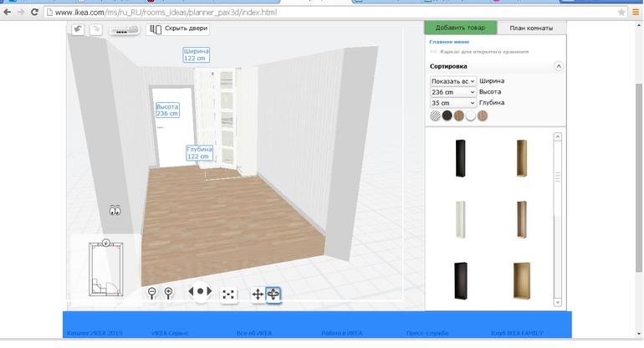Click the undo arrow icon

[78, 29]
